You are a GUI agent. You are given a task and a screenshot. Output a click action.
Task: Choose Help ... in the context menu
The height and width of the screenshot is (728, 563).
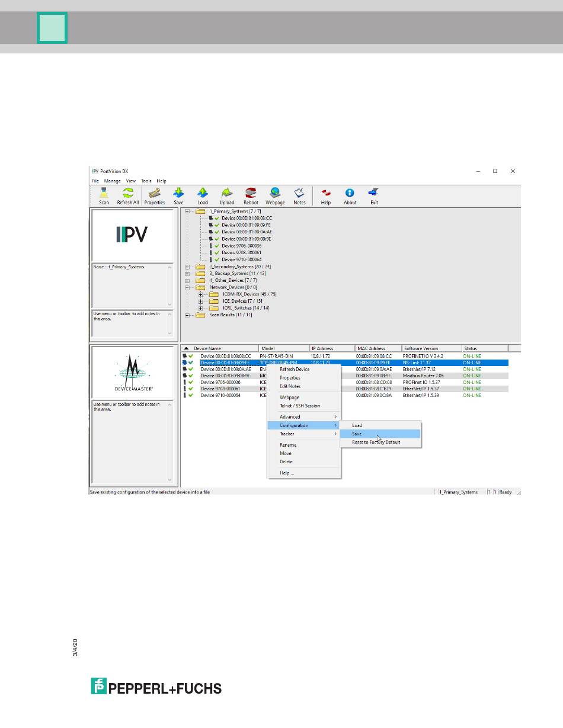point(303,473)
